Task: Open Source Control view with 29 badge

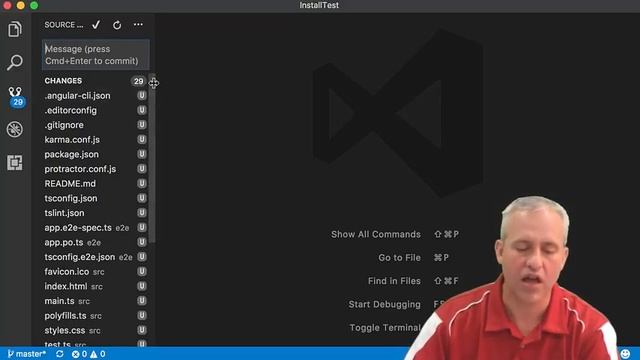Action: click(16, 97)
